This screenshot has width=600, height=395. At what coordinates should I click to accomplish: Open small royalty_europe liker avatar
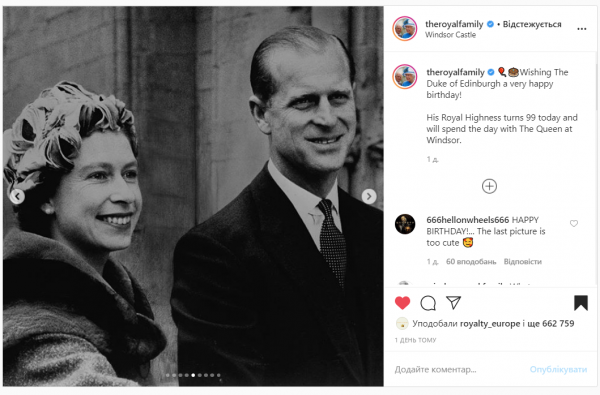(x=402, y=323)
